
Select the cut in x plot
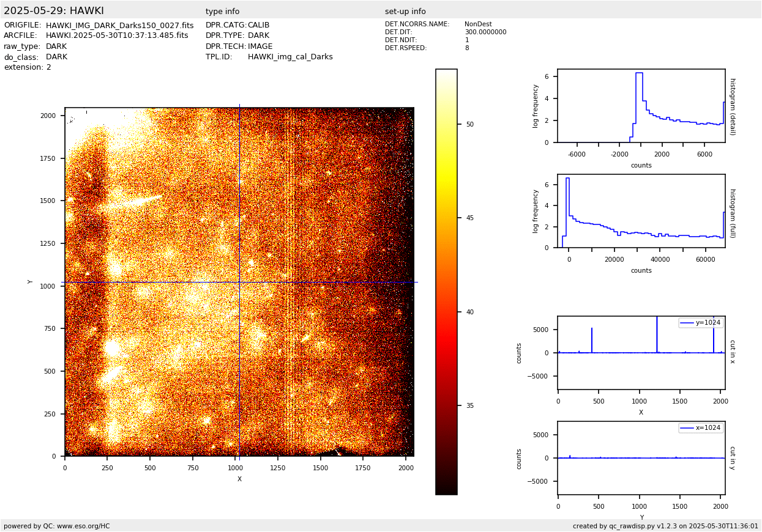pyautogui.click(x=641, y=353)
